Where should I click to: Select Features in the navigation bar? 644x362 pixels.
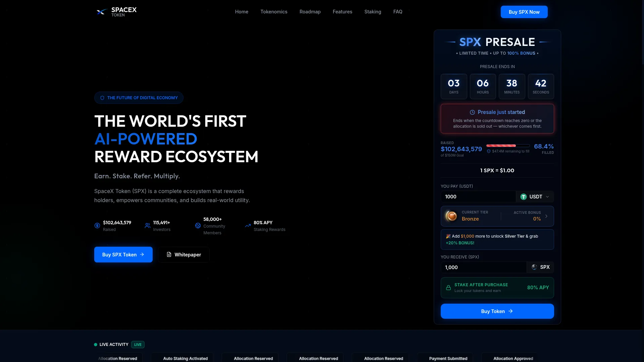tap(342, 12)
